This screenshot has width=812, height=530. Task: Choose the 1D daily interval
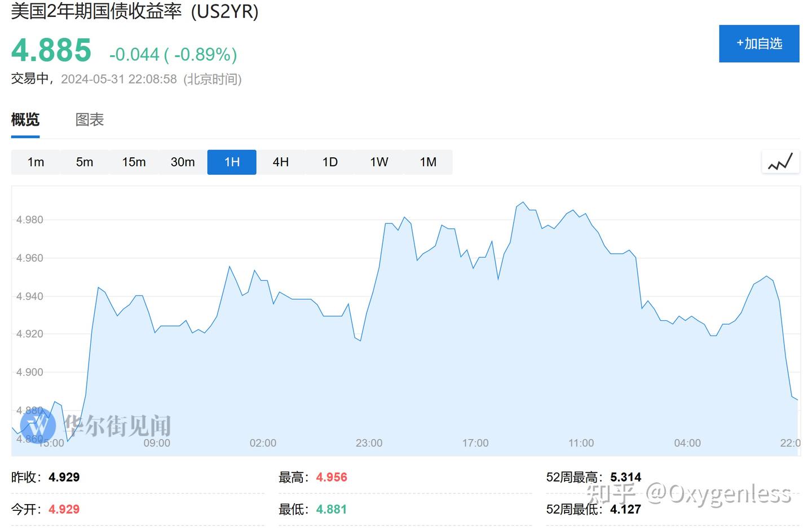(x=330, y=162)
